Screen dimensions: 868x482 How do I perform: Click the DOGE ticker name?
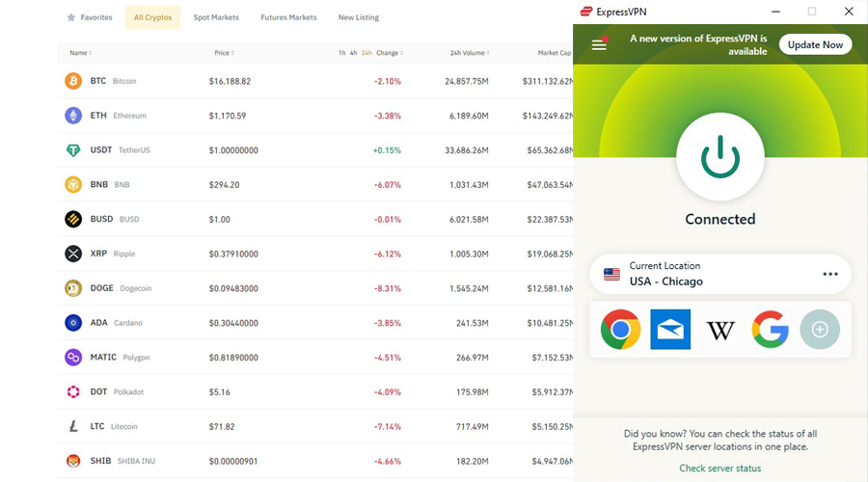click(x=102, y=288)
